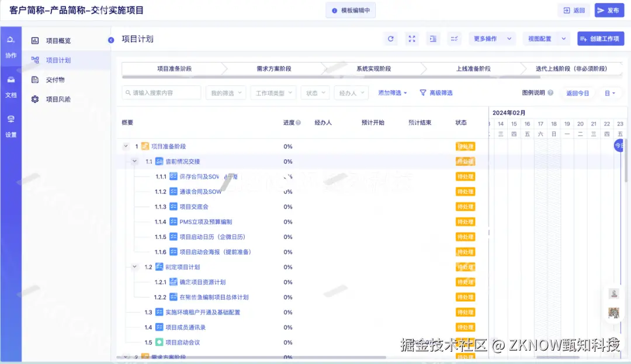Click the 返回今日 button above the timeline

(577, 93)
